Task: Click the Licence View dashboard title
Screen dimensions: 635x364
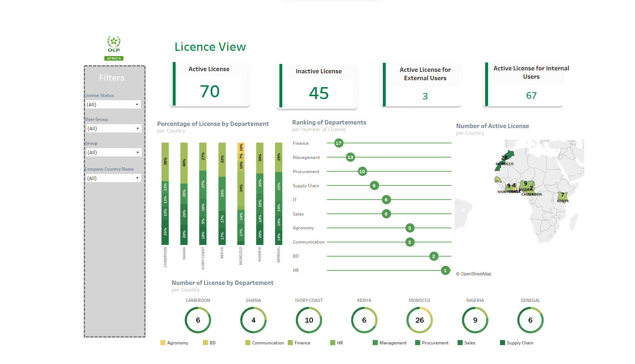Action: point(210,47)
